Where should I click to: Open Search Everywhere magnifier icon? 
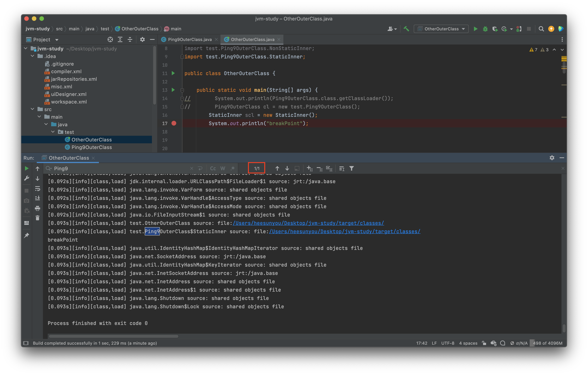pos(541,29)
